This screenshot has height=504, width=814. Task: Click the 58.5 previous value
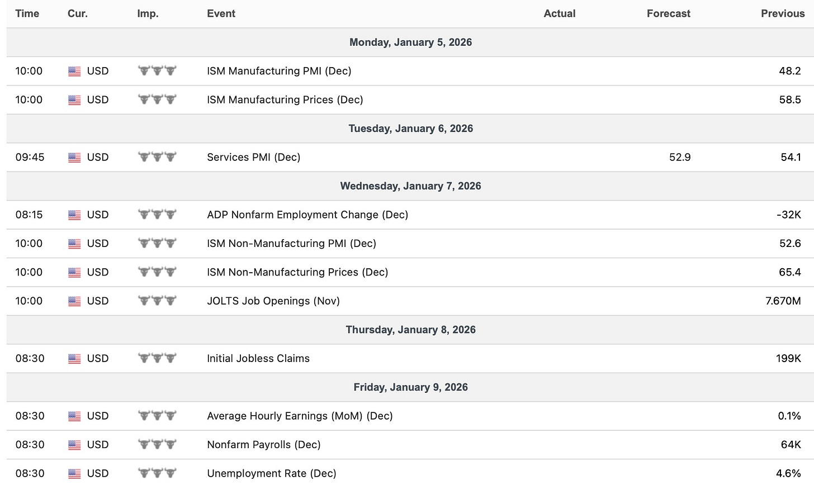[x=790, y=99]
